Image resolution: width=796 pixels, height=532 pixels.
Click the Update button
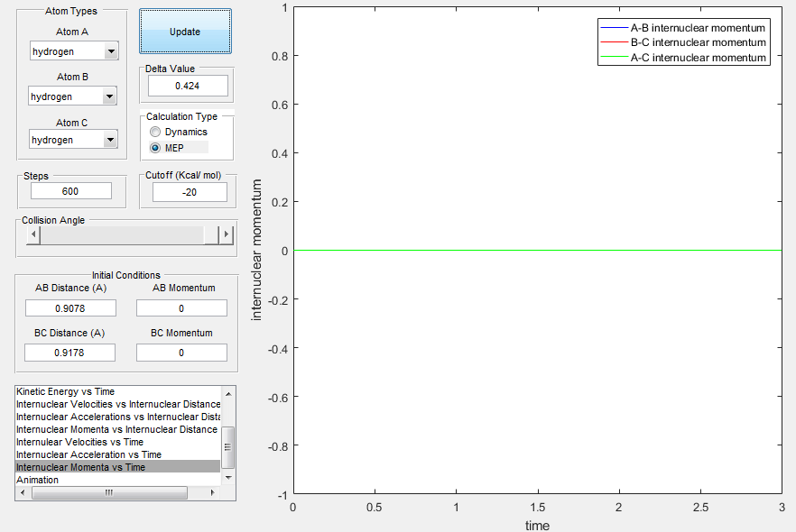coord(185,32)
